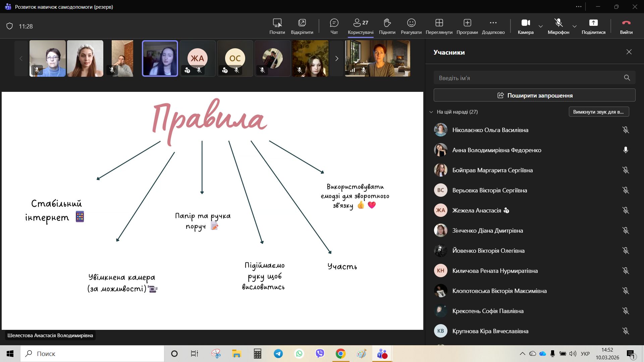Open the View layout icon

[439, 23]
